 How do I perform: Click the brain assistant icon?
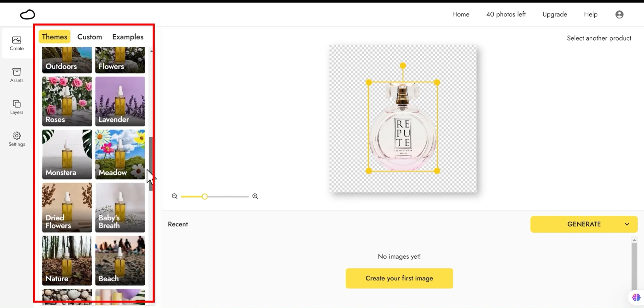[636, 297]
